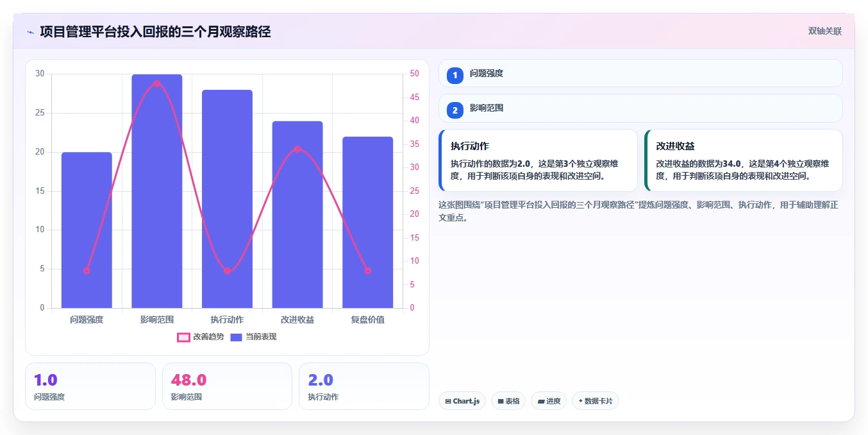Click the chart summary paragraph text
This screenshot has height=435, width=868.
pos(639,211)
